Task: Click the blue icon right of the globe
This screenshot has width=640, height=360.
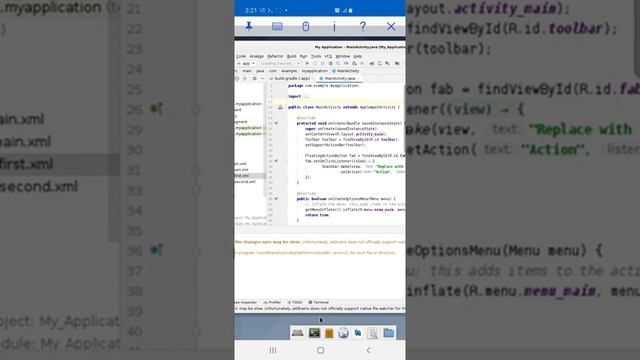Action: click(358, 333)
